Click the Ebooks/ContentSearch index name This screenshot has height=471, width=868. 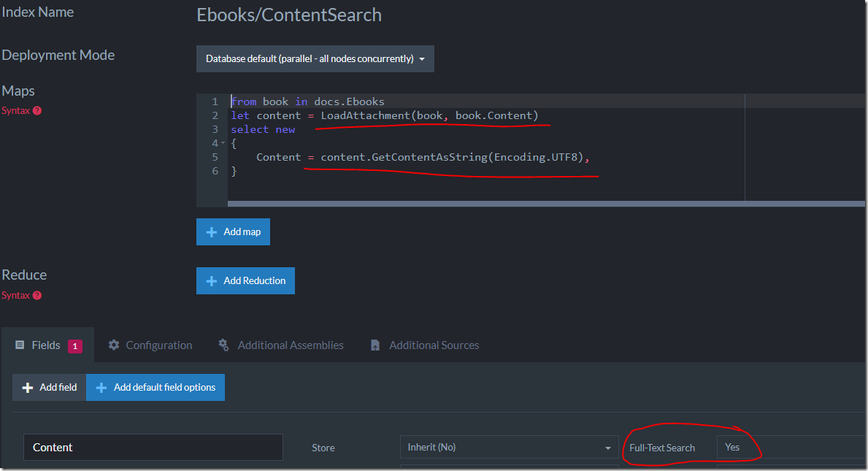[289, 15]
